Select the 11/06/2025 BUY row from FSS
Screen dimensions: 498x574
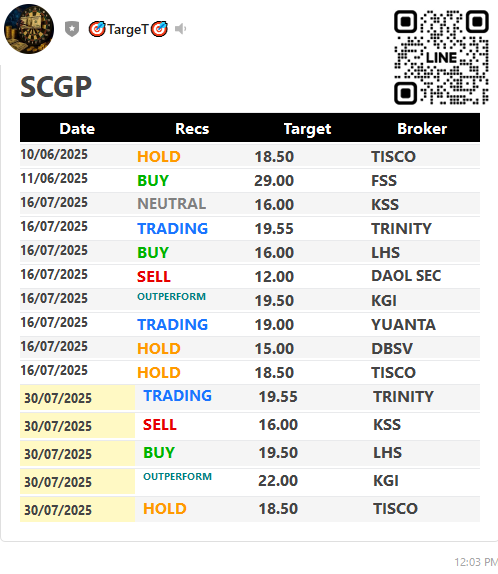pos(250,180)
